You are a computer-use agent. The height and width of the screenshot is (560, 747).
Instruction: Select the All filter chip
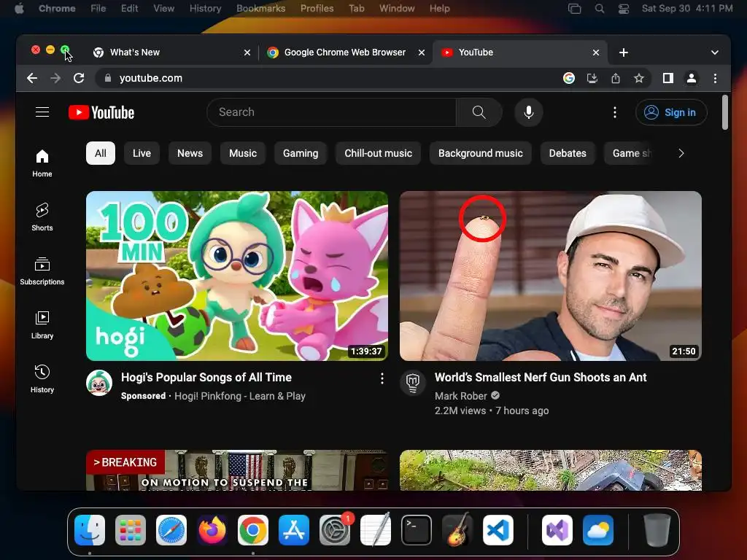pos(101,153)
